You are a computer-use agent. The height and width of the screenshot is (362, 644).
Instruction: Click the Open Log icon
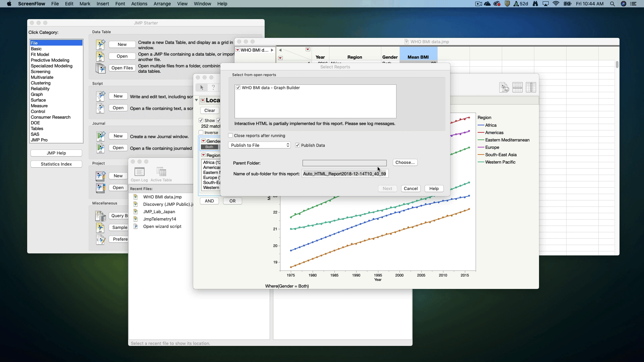(x=139, y=172)
